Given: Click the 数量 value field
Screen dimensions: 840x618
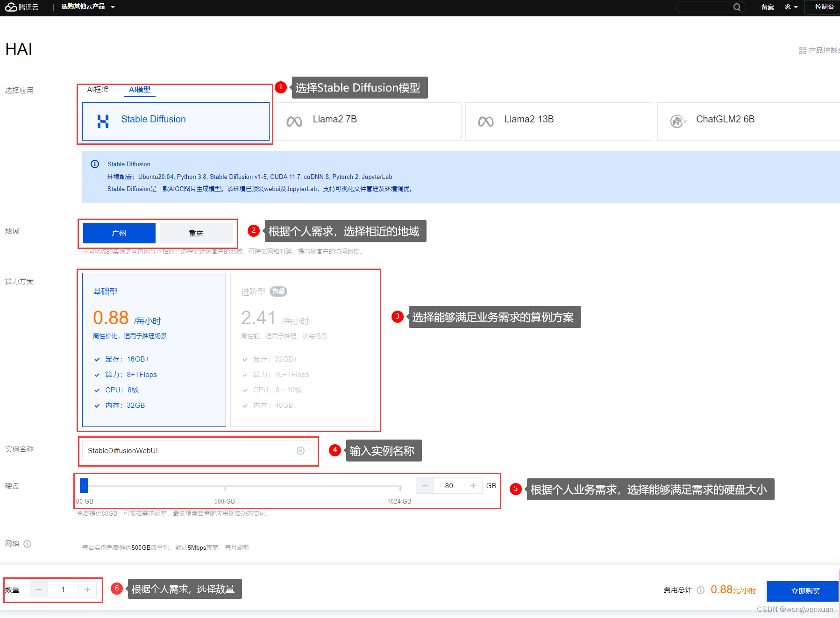Looking at the screenshot, I should click(63, 590).
